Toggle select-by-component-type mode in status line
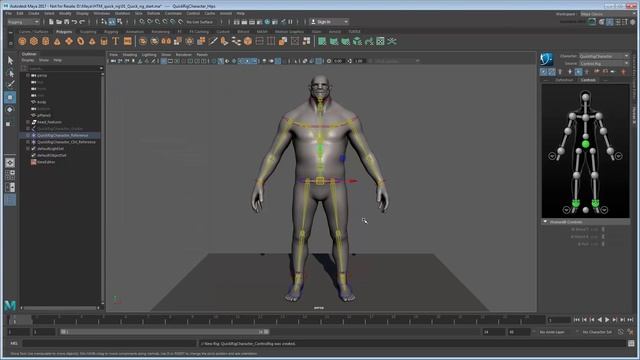 (119, 22)
